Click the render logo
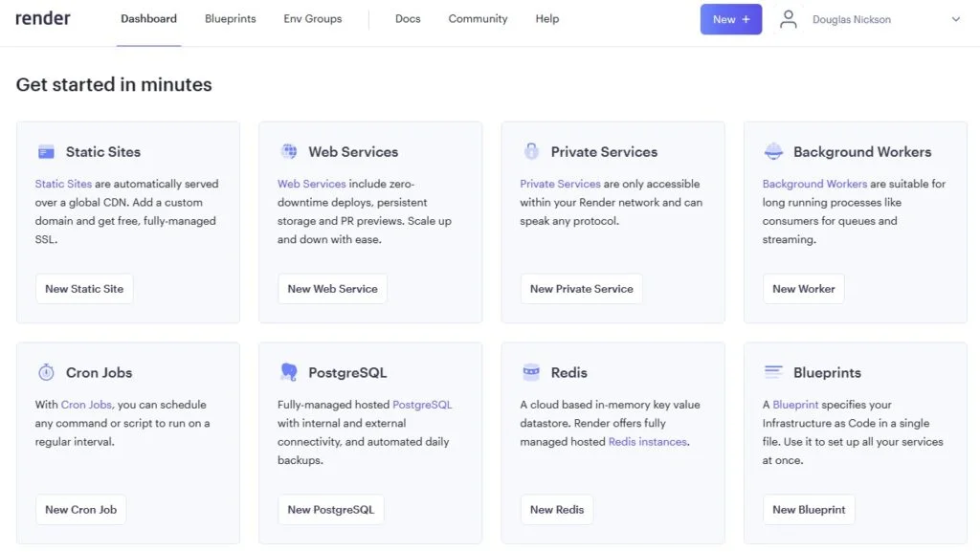Viewport: 980px width, 552px height. pos(42,19)
